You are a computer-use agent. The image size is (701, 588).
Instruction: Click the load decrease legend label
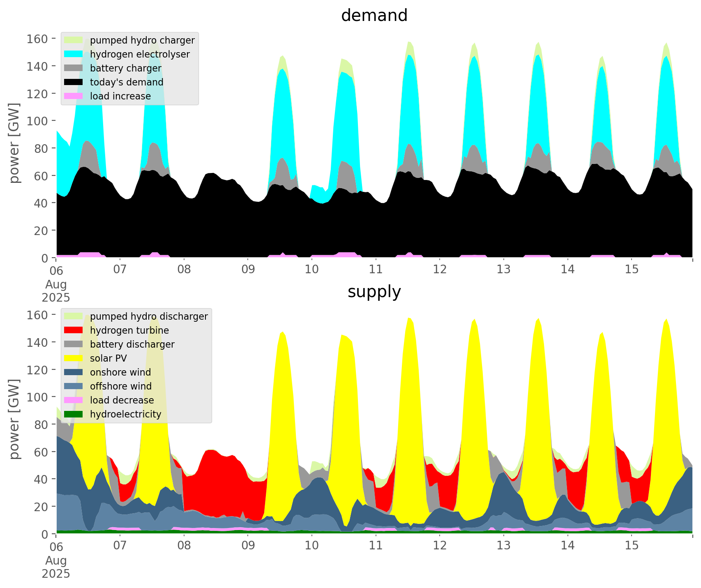pos(122,400)
